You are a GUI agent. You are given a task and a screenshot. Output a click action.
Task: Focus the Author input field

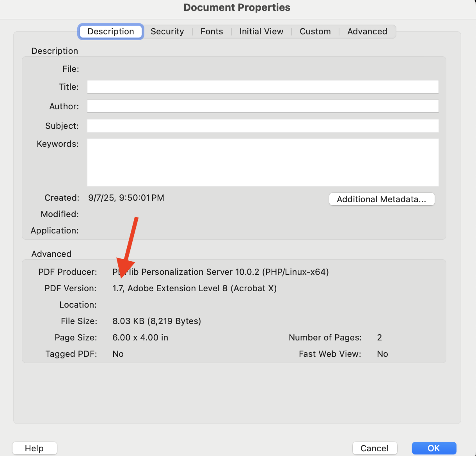coord(263,106)
